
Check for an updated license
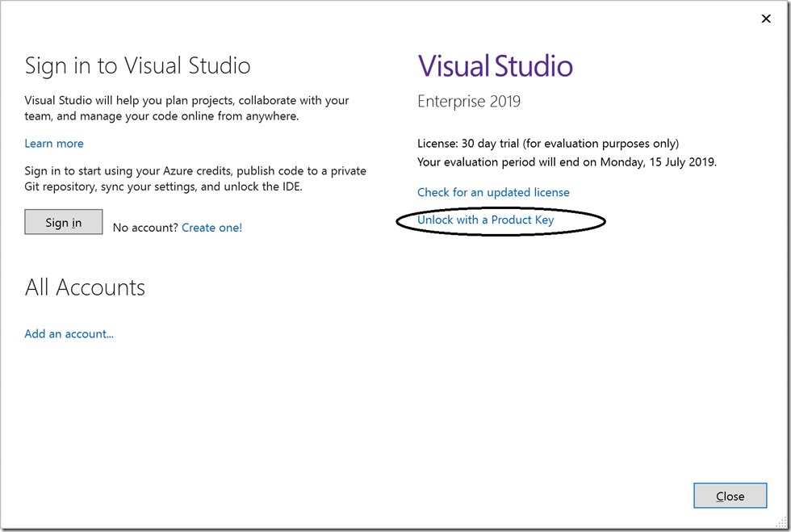493,192
